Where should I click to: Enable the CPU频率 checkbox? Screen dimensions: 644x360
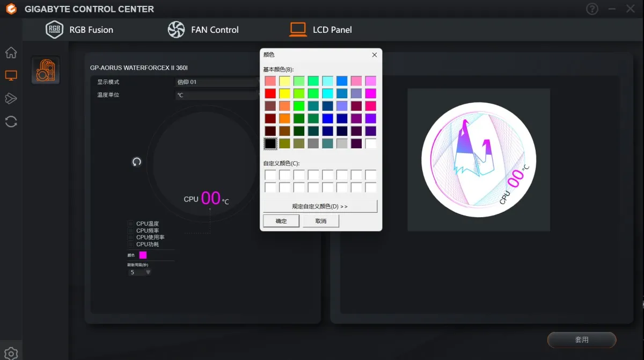point(130,231)
